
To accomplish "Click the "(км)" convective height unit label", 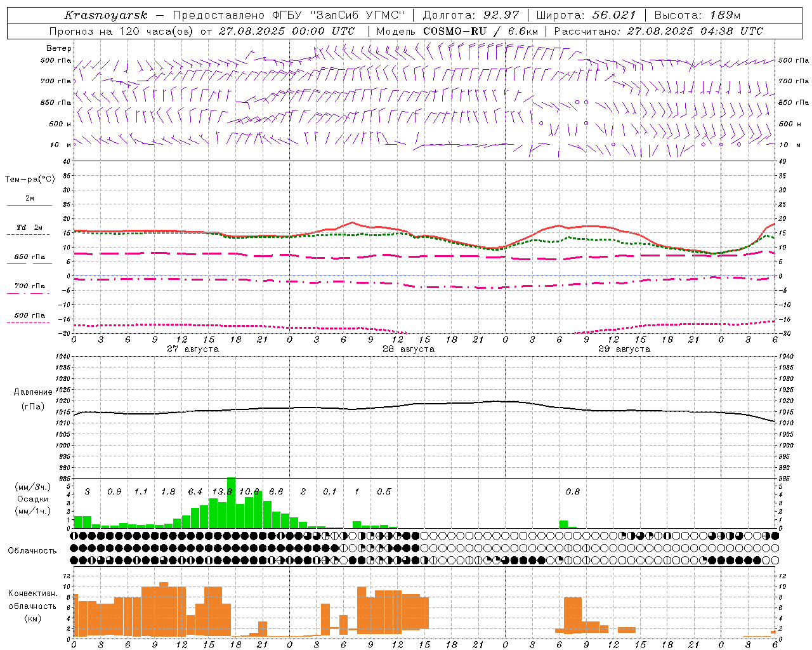I will [33, 618].
